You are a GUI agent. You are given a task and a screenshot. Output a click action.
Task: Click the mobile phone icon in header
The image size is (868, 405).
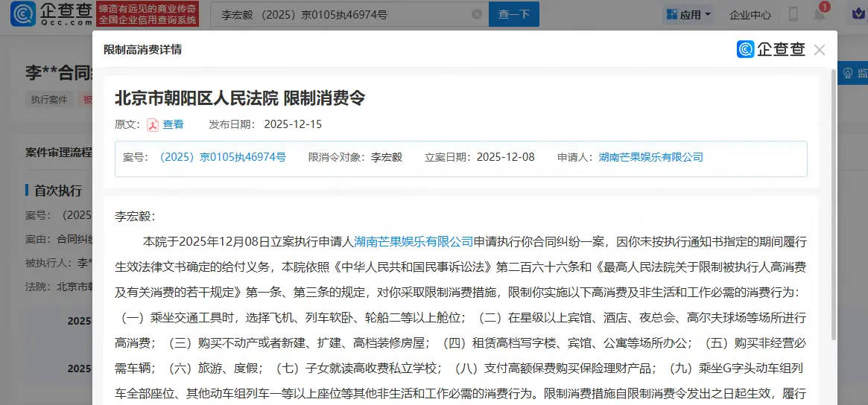pos(793,14)
